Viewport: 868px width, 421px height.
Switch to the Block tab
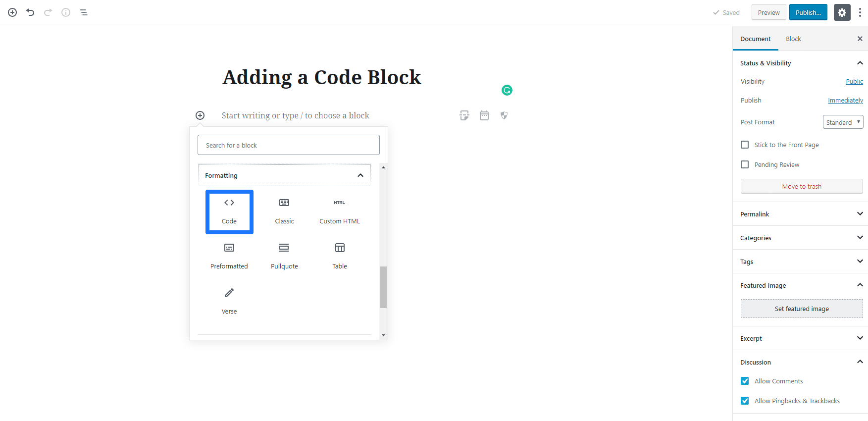click(x=793, y=39)
